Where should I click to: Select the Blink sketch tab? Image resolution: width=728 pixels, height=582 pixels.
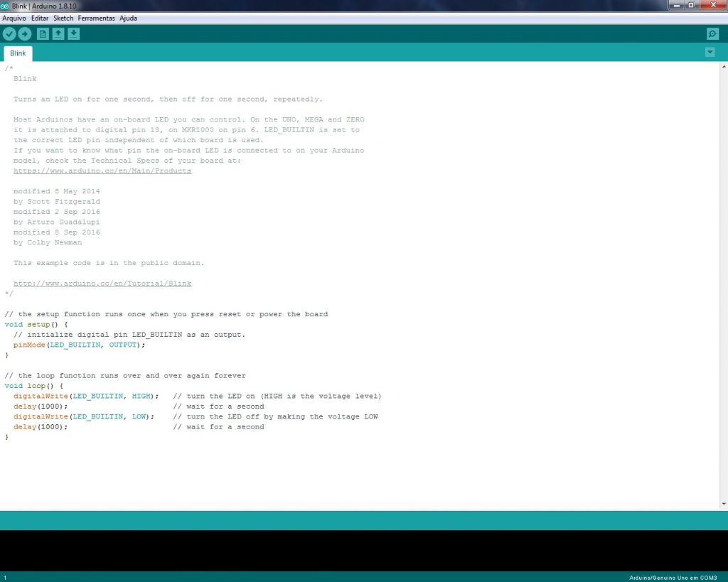tap(18, 53)
